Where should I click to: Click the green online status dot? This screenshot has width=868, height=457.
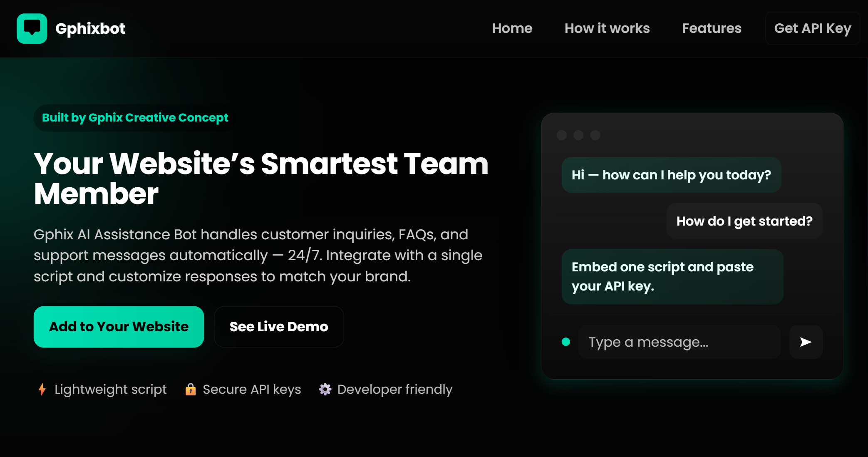coord(565,342)
